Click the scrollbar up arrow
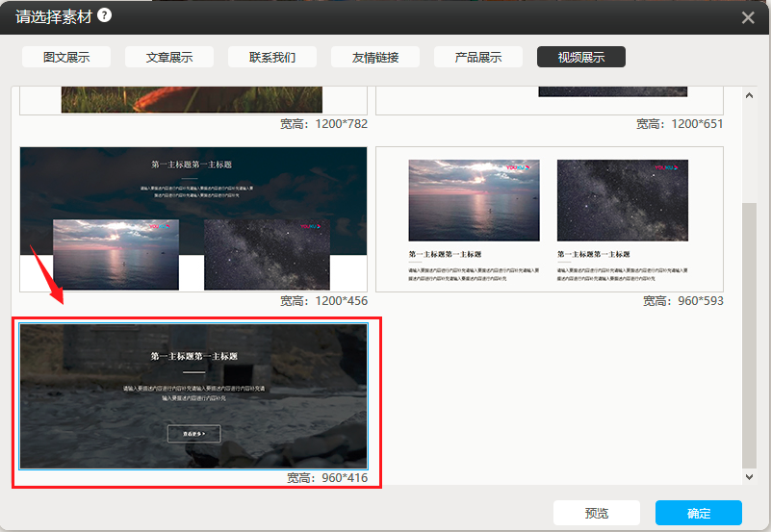Viewport: 771px width, 532px height. [x=751, y=94]
